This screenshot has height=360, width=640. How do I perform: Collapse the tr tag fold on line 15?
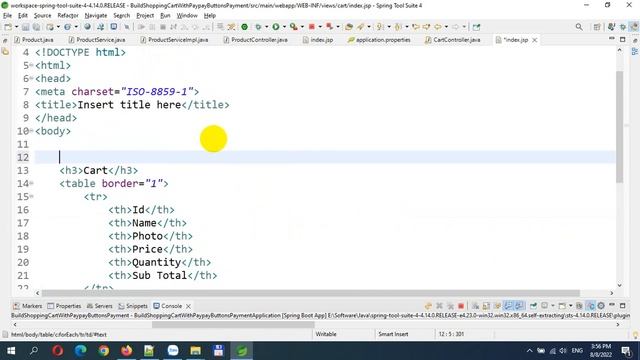(31, 196)
